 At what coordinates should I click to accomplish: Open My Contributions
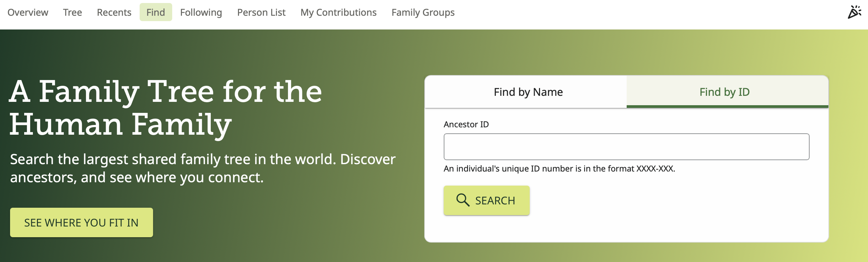pyautogui.click(x=338, y=12)
